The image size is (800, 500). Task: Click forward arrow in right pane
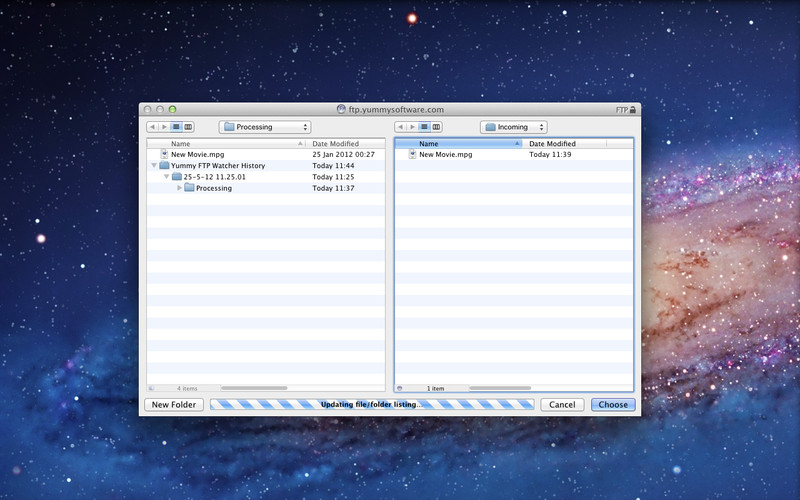coord(411,127)
